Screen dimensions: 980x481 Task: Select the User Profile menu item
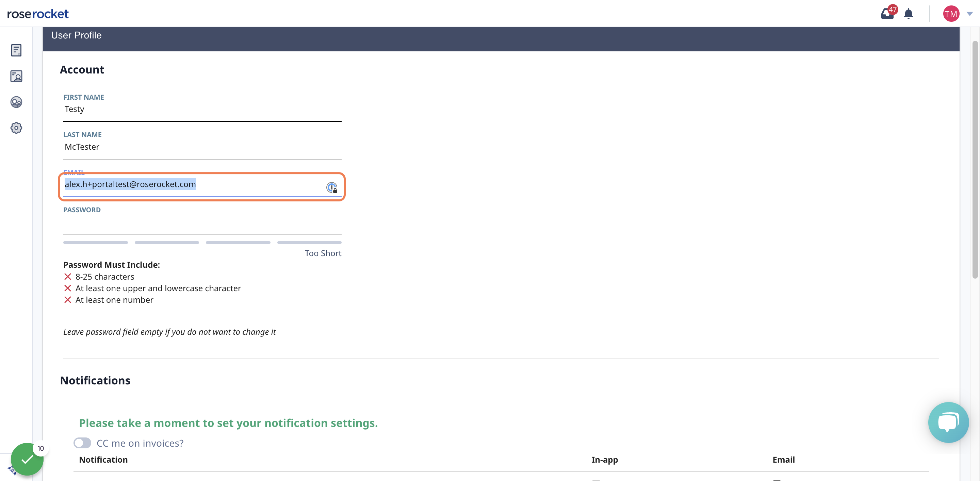pos(17,76)
